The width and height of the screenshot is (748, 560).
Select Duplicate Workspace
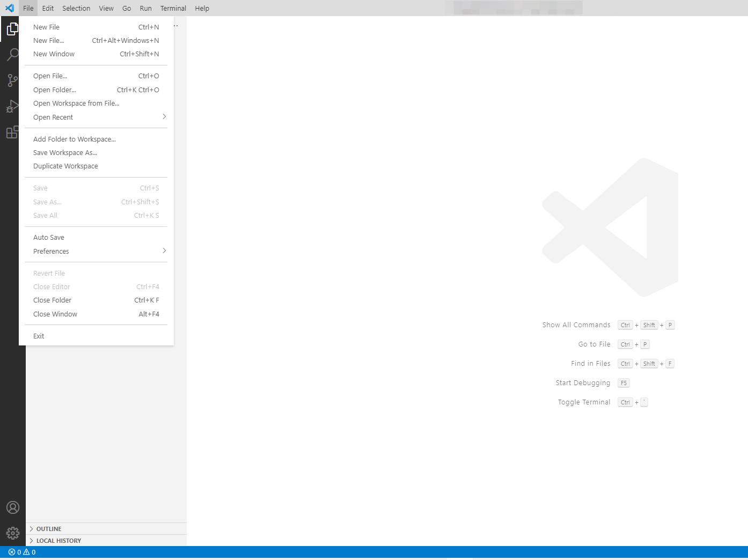97,166
